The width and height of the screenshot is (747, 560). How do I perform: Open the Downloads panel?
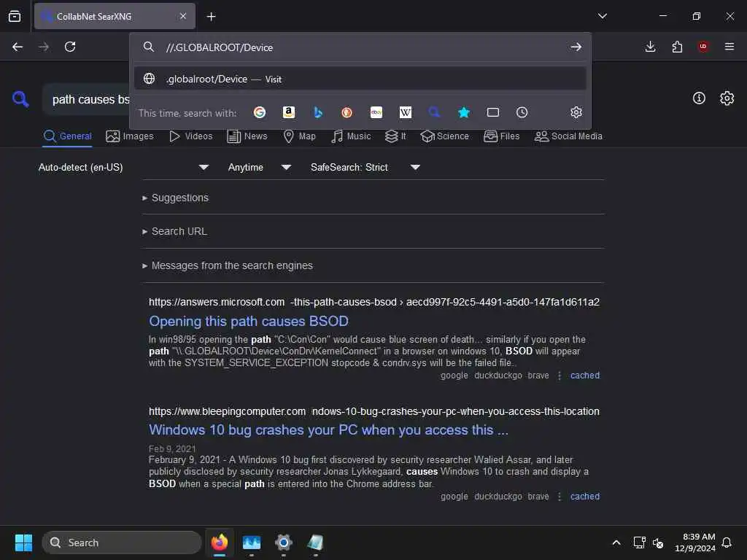coord(650,47)
